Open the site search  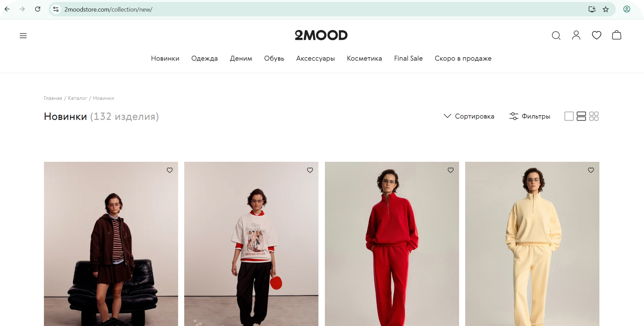[x=556, y=35]
